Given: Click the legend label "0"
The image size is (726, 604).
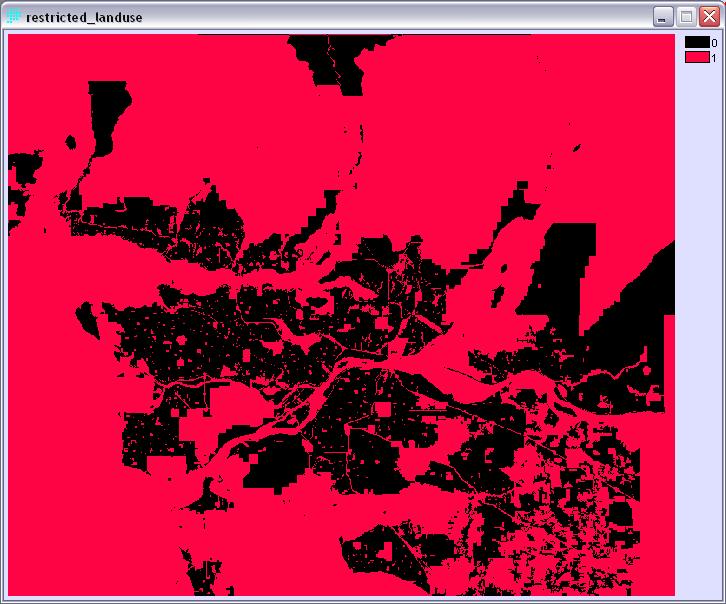Looking at the screenshot, I should pyautogui.click(x=714, y=43).
